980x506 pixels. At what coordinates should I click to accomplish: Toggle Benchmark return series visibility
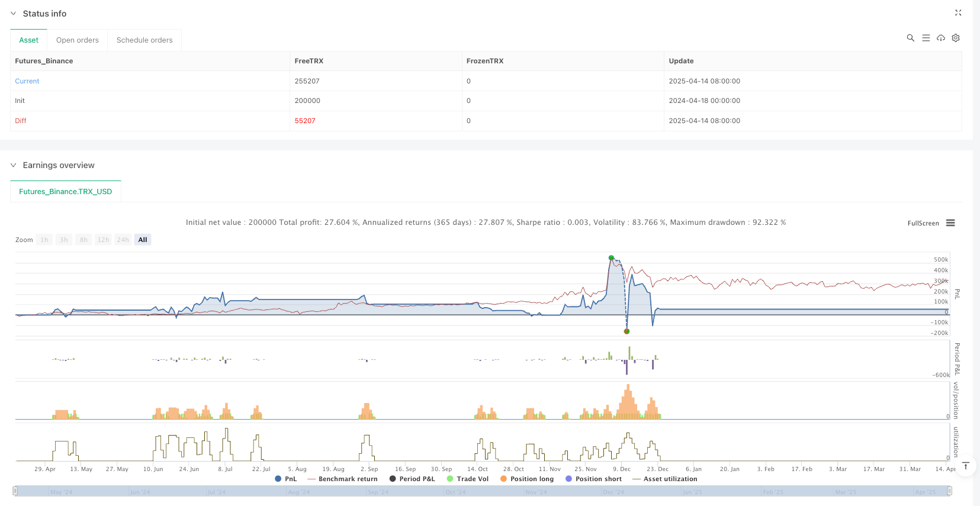click(x=342, y=479)
